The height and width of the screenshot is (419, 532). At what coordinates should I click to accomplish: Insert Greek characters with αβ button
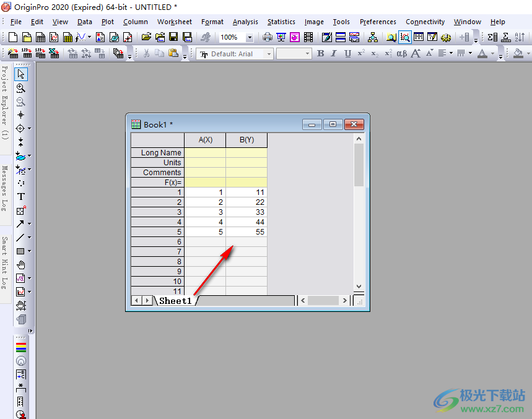[402, 54]
